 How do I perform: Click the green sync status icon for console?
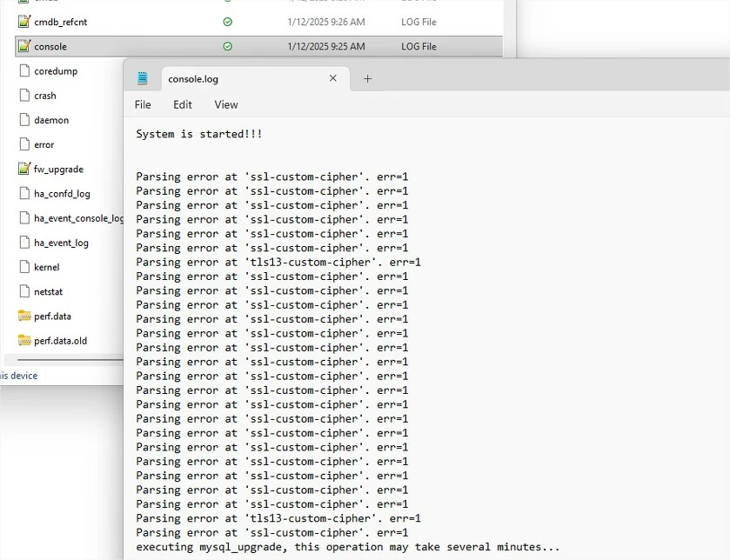tap(228, 46)
